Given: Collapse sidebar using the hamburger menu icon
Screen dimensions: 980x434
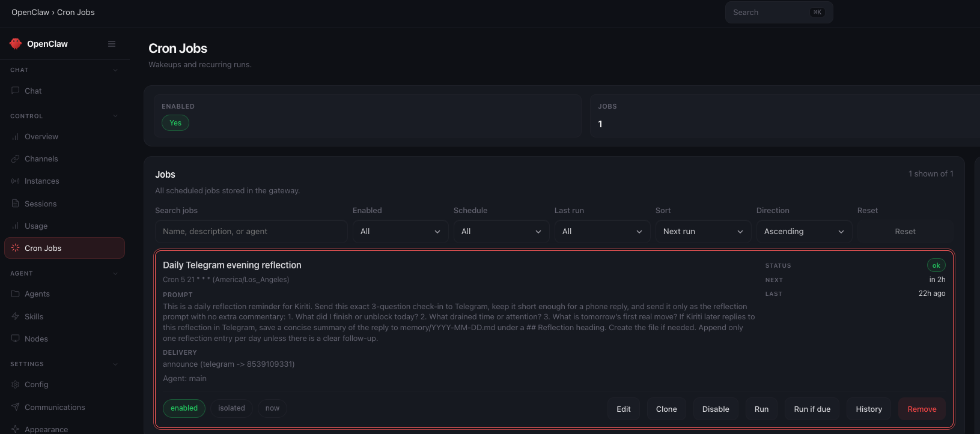Looking at the screenshot, I should click(x=112, y=44).
